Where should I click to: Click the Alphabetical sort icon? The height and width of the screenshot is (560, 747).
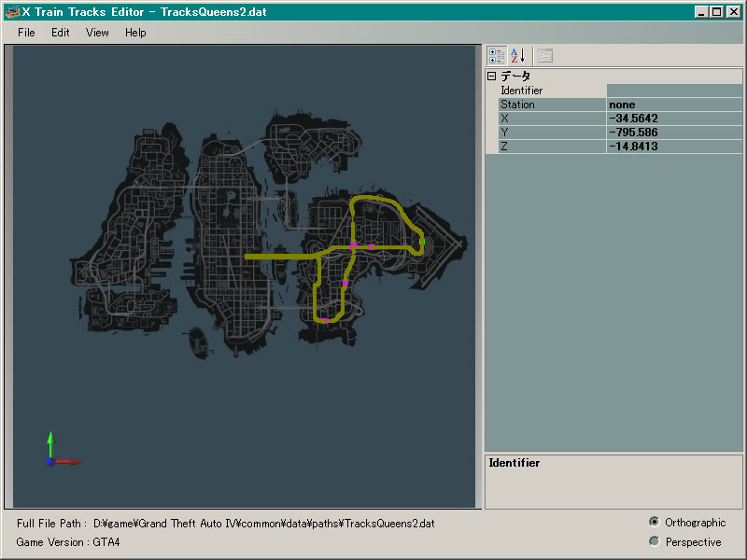pos(518,56)
